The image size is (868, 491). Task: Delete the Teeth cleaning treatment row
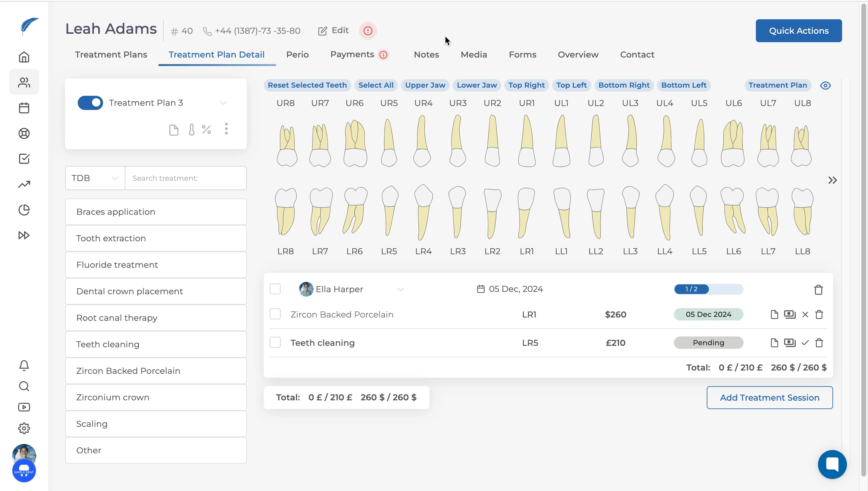click(819, 343)
